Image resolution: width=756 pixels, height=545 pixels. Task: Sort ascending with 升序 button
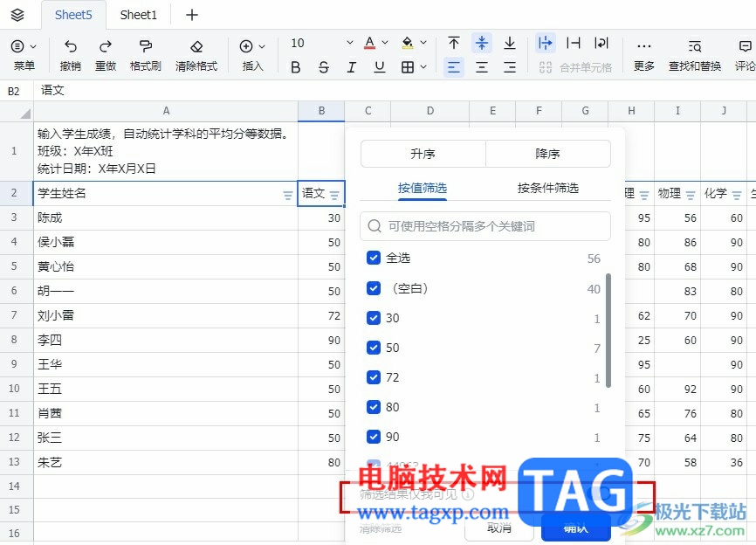point(423,154)
